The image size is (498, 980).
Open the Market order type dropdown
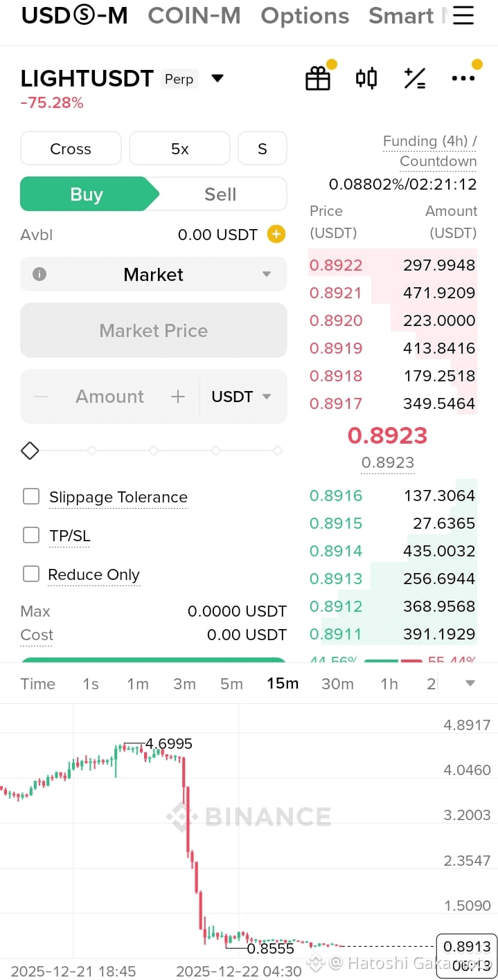[x=154, y=274]
